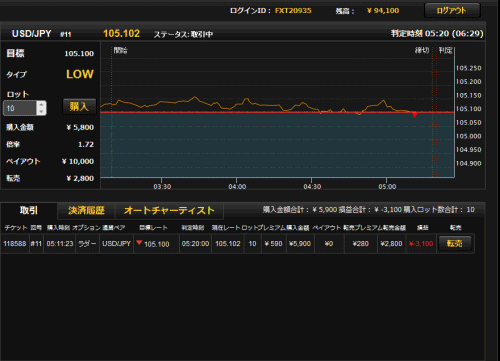Click the 判定 judgment marker on chart
Viewport: 500px width, 361px height.
(x=445, y=50)
